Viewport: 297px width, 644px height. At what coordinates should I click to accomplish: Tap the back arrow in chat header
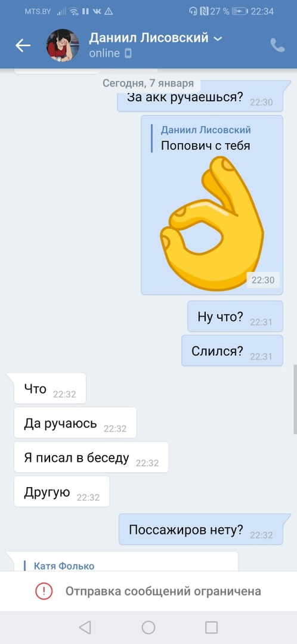tap(23, 45)
